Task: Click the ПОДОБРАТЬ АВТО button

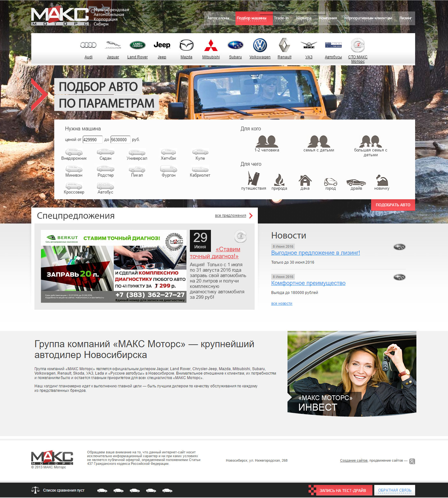Action: [x=393, y=205]
